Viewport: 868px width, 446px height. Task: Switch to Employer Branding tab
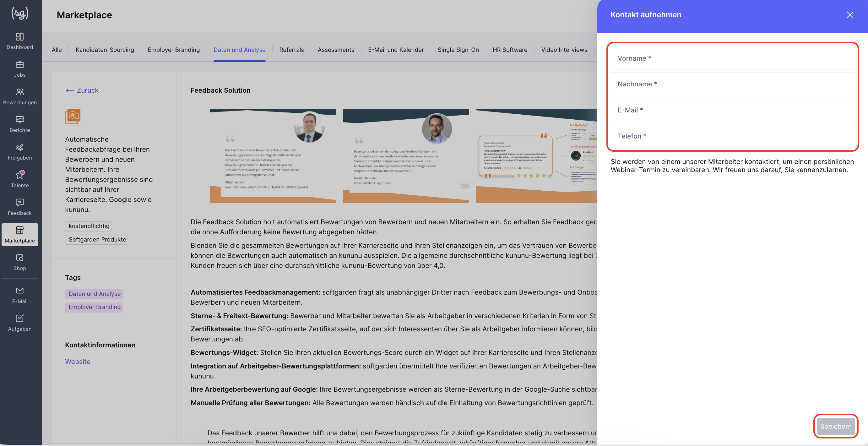174,50
